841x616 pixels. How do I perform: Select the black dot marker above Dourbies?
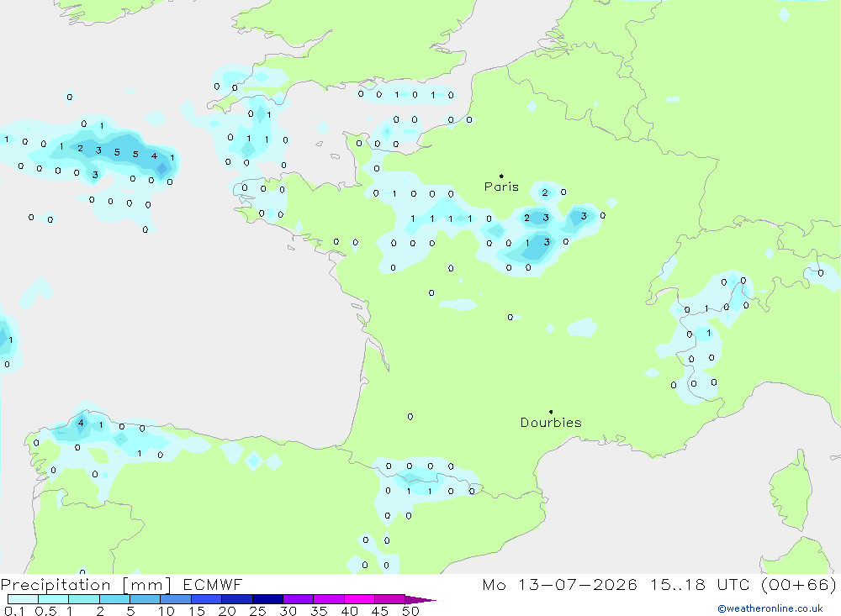coord(551,412)
